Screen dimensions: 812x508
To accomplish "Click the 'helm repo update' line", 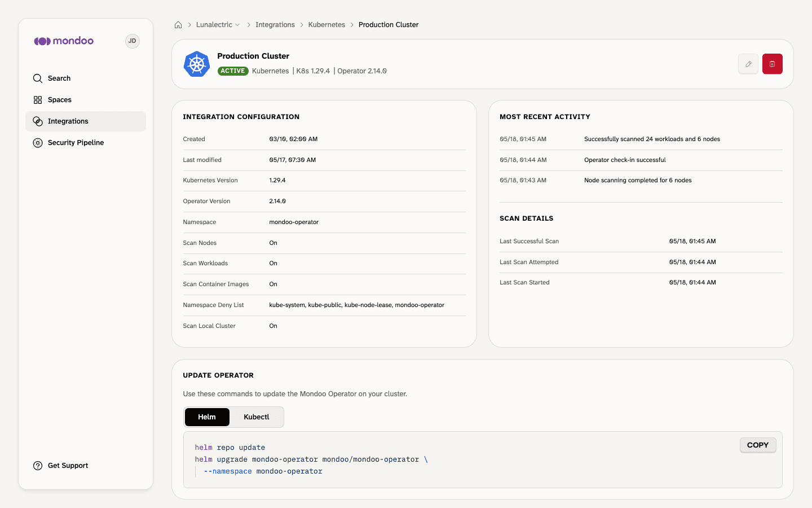I will point(230,448).
